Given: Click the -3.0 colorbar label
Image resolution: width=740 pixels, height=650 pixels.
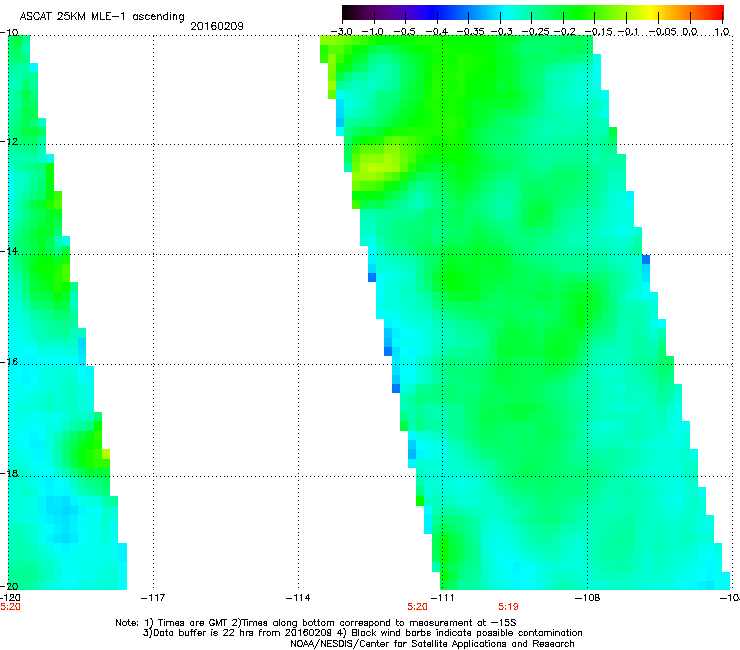Looking at the screenshot, I should (x=341, y=32).
